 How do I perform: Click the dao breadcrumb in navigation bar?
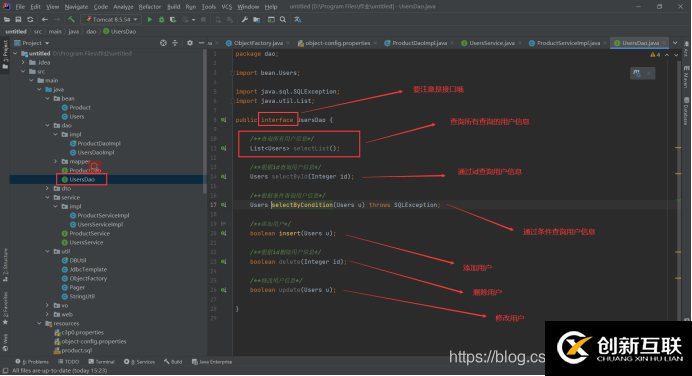(x=91, y=31)
